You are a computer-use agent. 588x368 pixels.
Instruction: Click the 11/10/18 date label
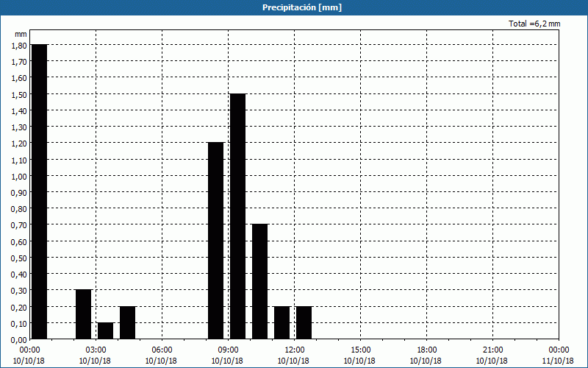(x=558, y=361)
